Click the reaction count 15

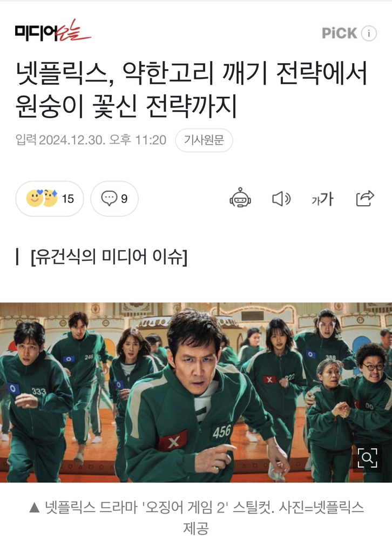(x=67, y=199)
